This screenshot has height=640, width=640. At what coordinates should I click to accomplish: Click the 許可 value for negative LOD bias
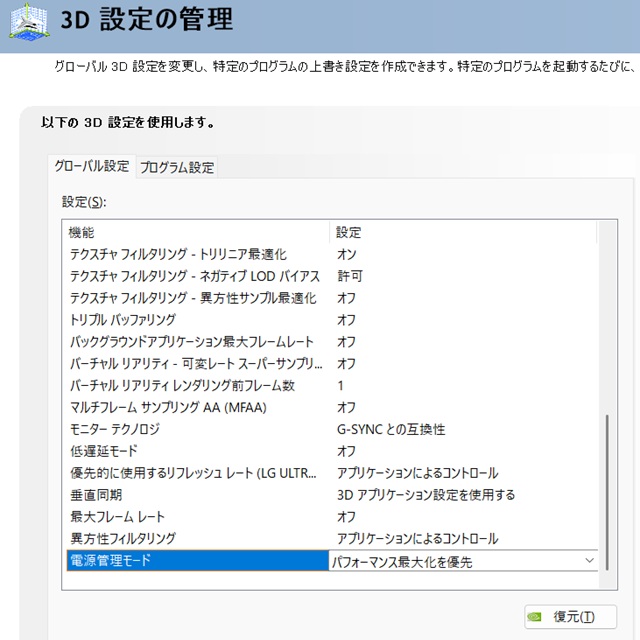pyautogui.click(x=349, y=276)
